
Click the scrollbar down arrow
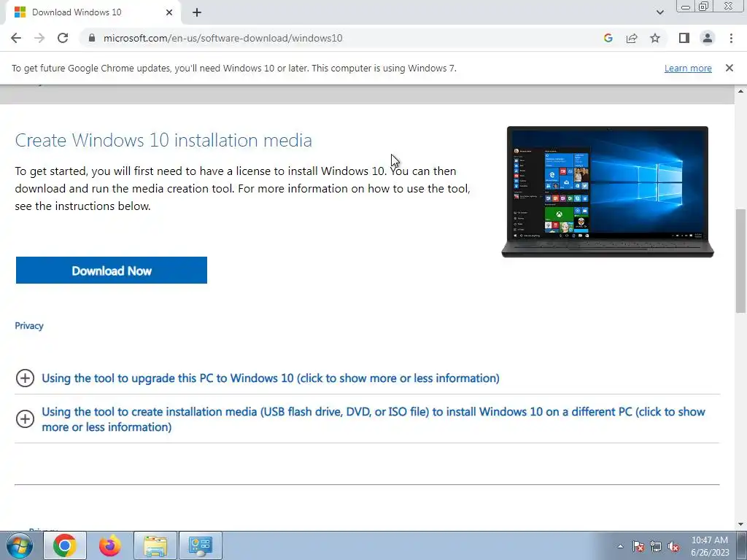click(x=740, y=524)
